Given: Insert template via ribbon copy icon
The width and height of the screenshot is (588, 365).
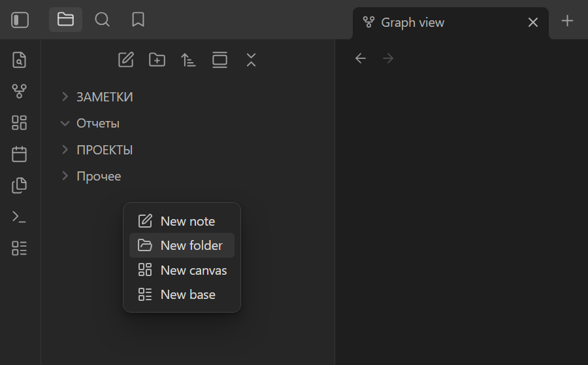Looking at the screenshot, I should [19, 185].
